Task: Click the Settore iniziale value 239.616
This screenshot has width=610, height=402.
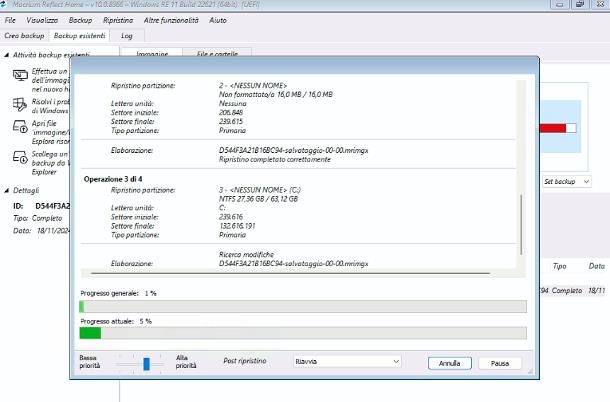Action: 231,217
